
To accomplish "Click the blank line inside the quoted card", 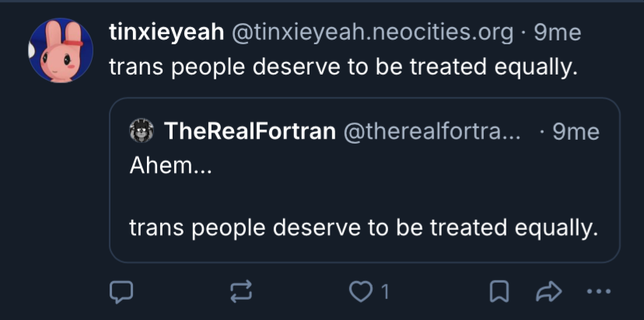I will click(363, 196).
